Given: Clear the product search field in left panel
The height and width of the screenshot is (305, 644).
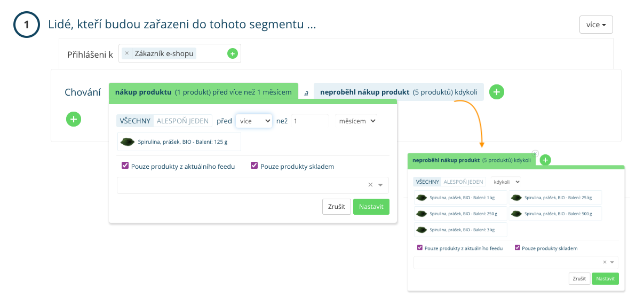Looking at the screenshot, I should (x=370, y=185).
